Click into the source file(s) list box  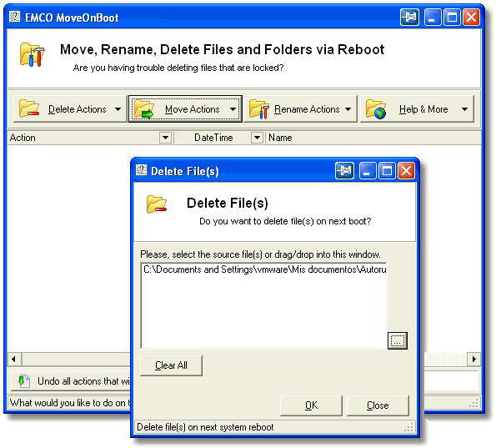pyautogui.click(x=263, y=306)
